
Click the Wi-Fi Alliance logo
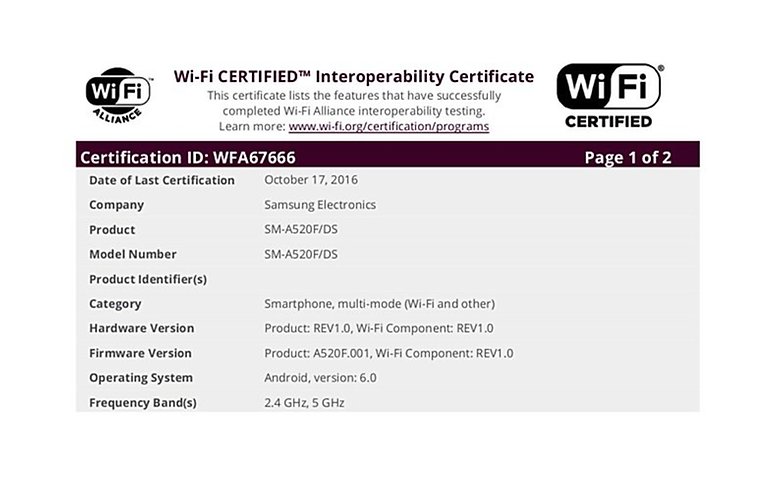(x=119, y=96)
